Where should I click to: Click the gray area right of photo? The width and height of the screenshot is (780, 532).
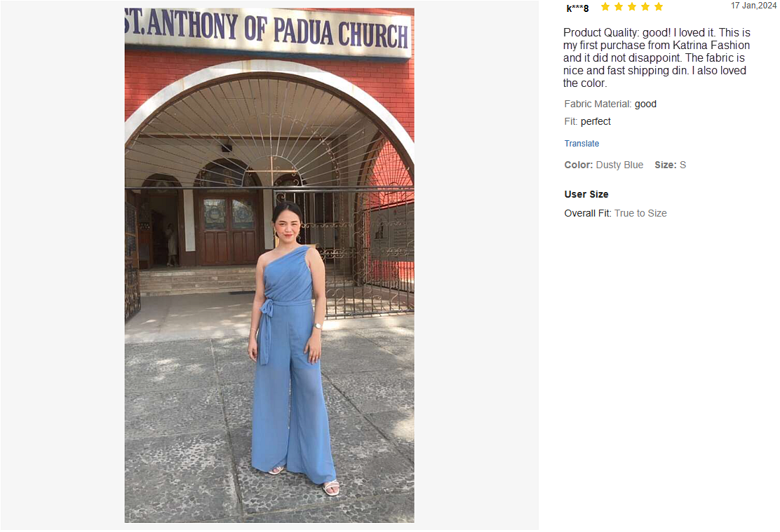pos(476,265)
